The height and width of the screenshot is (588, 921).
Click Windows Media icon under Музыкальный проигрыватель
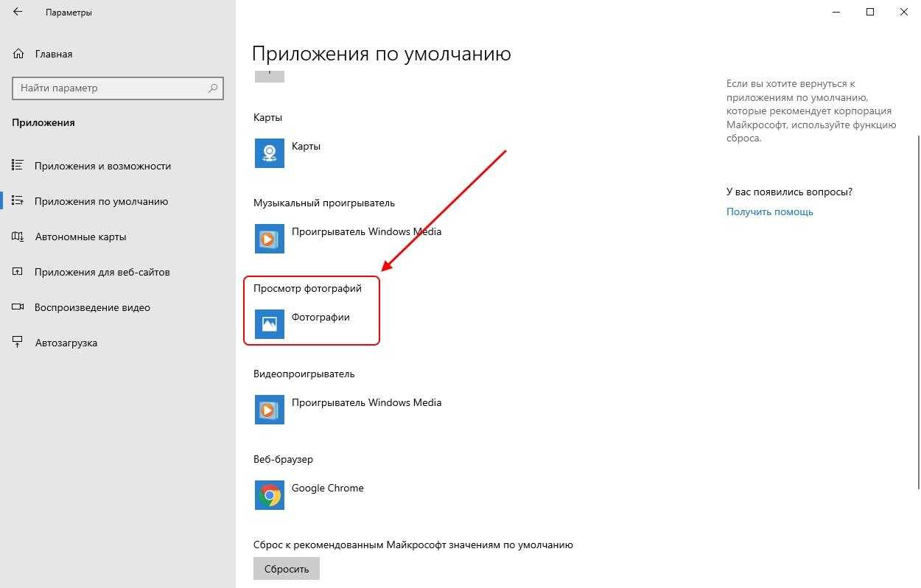[x=270, y=239]
